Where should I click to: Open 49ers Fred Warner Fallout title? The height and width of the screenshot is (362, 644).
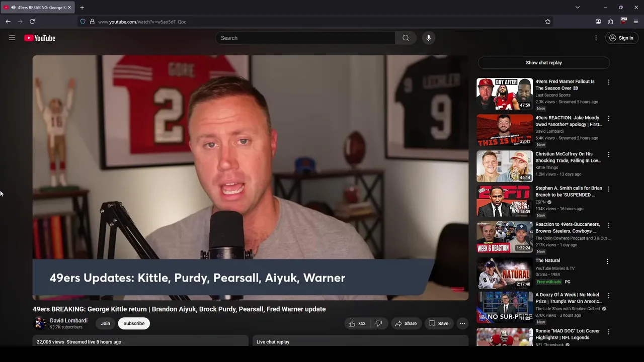pos(565,84)
